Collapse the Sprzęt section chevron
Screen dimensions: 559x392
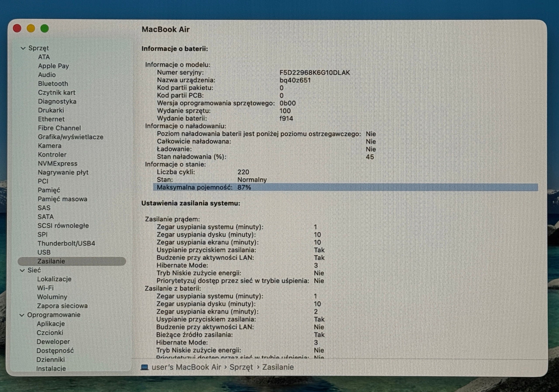point(23,48)
